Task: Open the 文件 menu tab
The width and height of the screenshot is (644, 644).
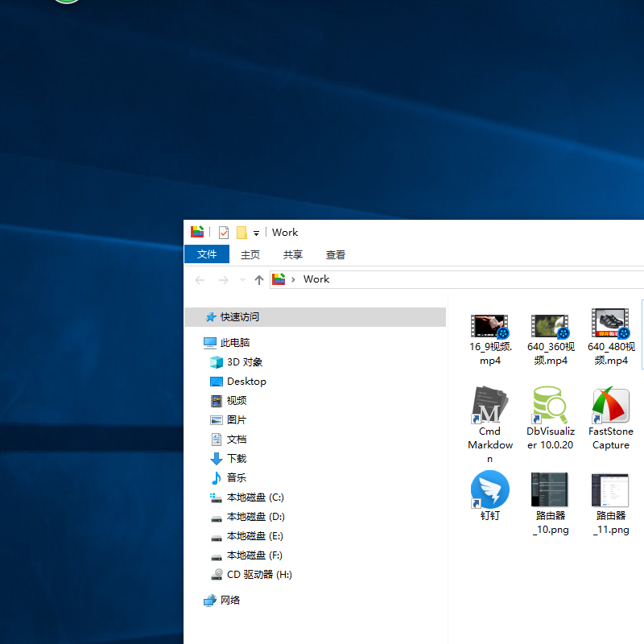Action: coord(207,254)
